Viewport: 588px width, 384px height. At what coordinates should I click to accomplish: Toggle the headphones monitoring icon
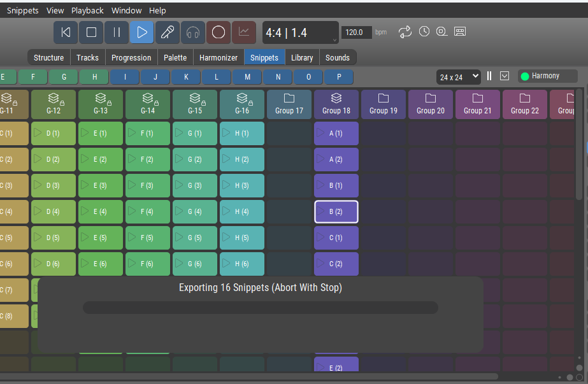193,32
